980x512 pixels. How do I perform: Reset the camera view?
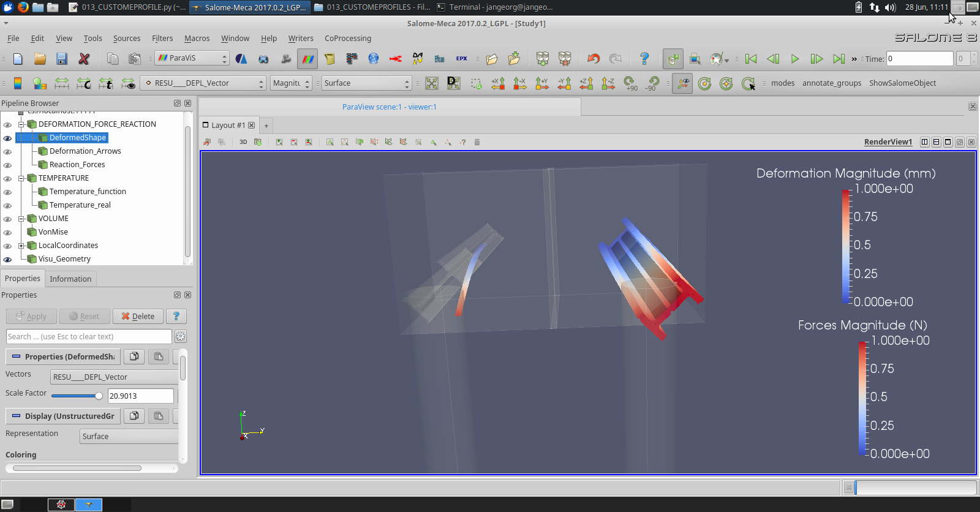coord(432,83)
